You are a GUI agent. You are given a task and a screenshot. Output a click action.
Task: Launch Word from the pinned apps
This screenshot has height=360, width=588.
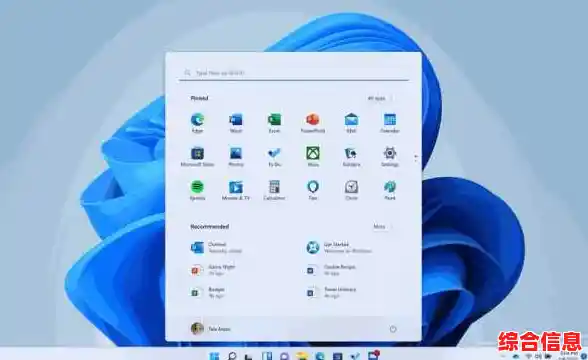point(236,123)
